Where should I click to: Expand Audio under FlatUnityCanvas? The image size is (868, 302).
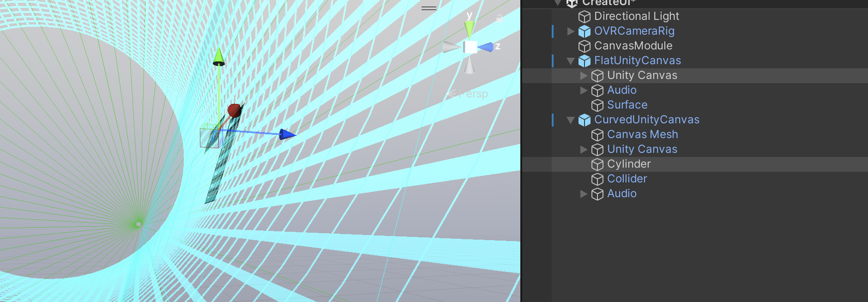tap(584, 91)
